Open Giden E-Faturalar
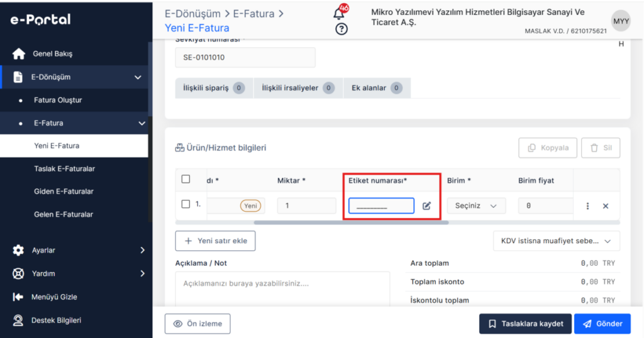Image resolution: width=644 pixels, height=338 pixels. coord(64,191)
